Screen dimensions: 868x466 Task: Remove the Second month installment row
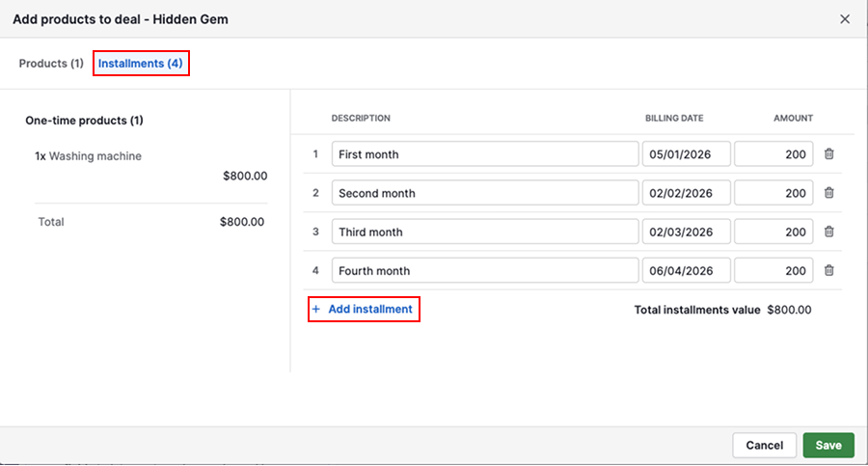828,193
